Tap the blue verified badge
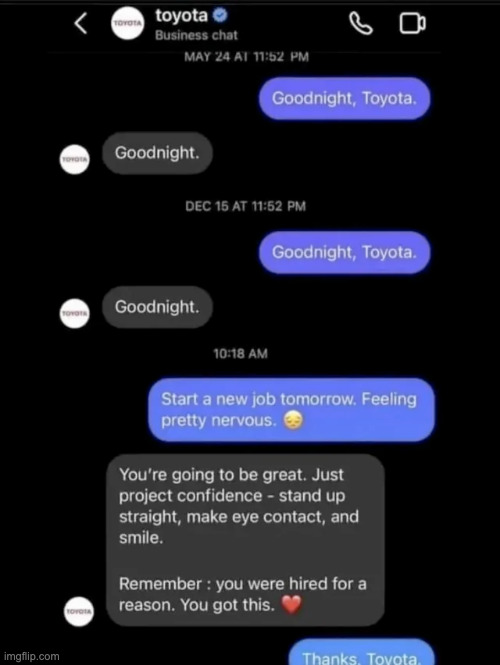Image resolution: width=500 pixels, height=665 pixels. [220, 16]
